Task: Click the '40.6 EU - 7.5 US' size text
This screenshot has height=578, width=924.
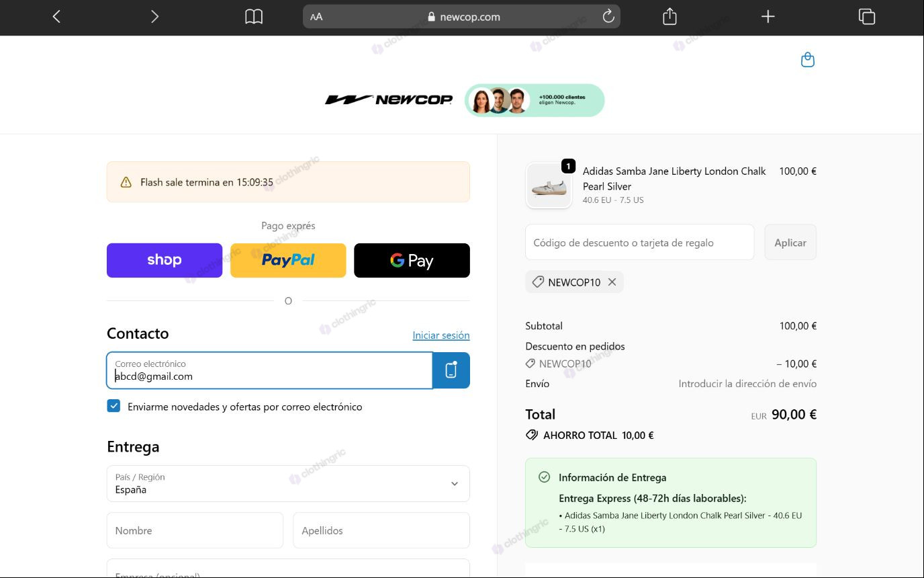Action: (613, 200)
